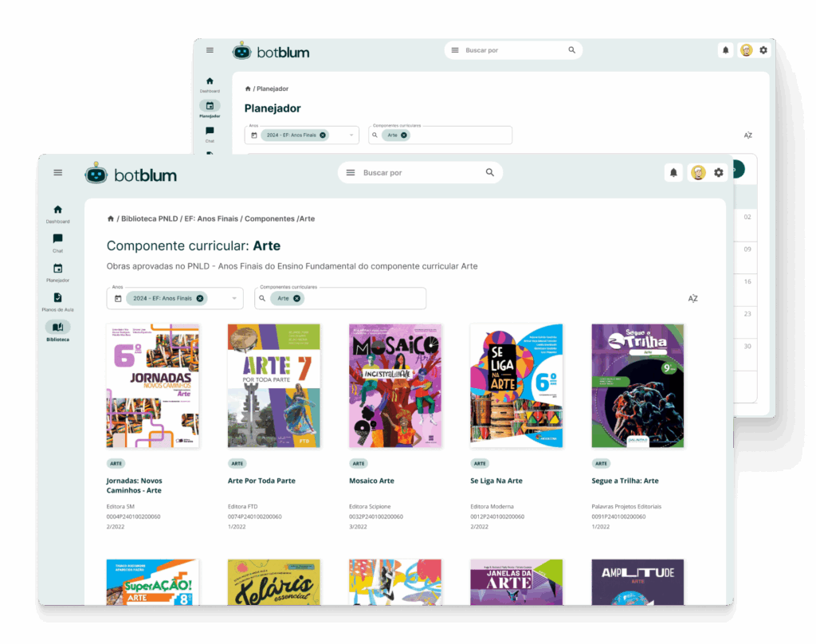Open notifications bell in back window
This screenshot has width=816, height=644.
tap(725, 50)
